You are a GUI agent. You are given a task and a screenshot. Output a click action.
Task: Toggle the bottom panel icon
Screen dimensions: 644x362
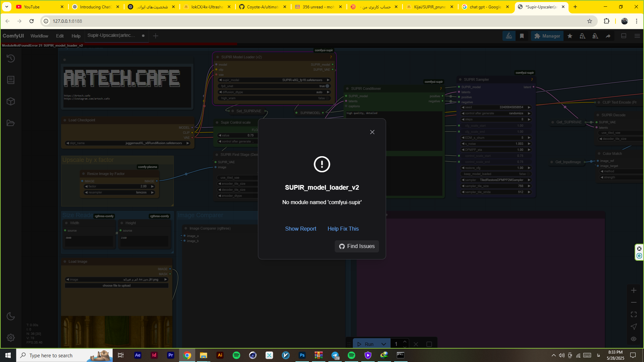click(624, 36)
